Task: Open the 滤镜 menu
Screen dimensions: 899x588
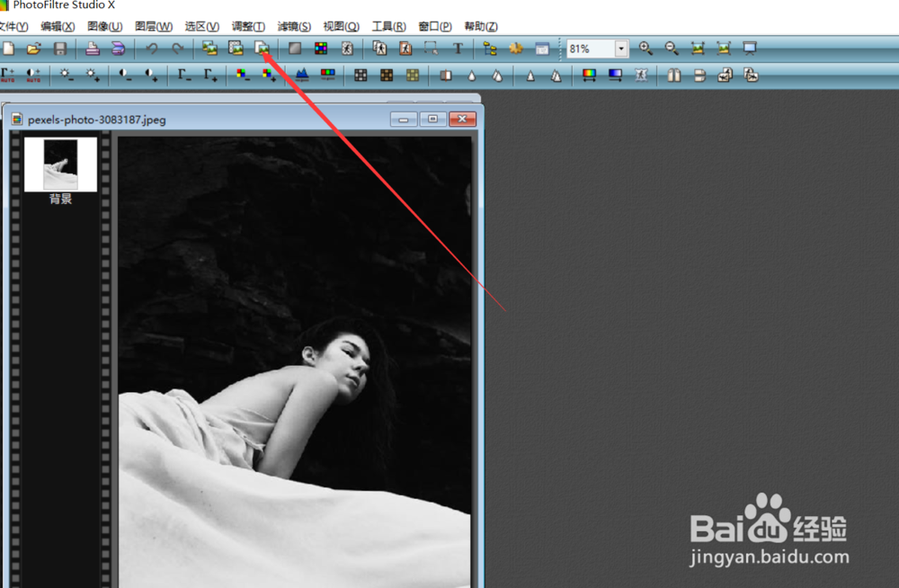Action: coord(294,26)
